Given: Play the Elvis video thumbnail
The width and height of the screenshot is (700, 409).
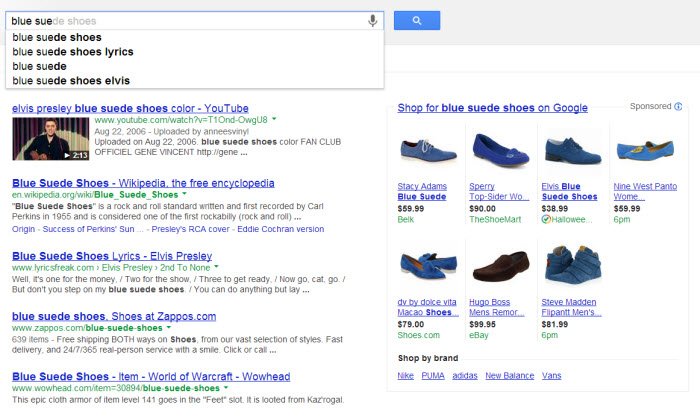Looking at the screenshot, I should point(50,139).
